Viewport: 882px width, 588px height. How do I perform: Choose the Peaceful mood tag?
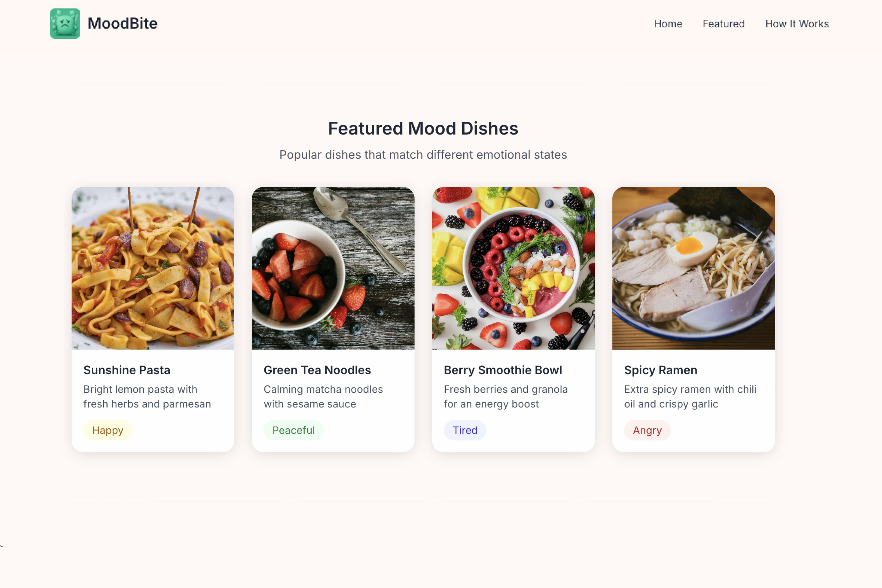click(x=293, y=430)
